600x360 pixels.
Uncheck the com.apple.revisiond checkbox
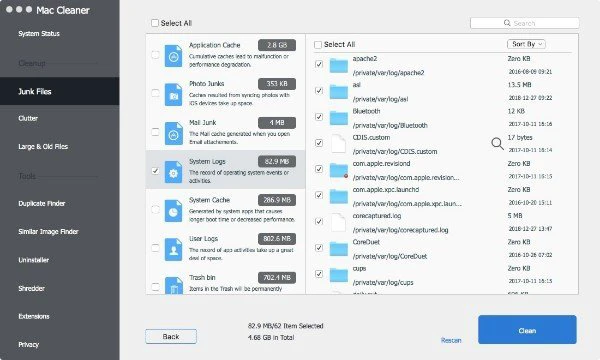pyautogui.click(x=319, y=169)
